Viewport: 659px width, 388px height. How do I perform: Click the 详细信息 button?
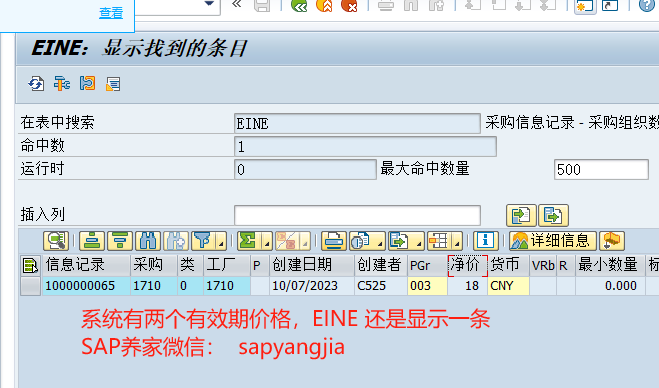(553, 241)
